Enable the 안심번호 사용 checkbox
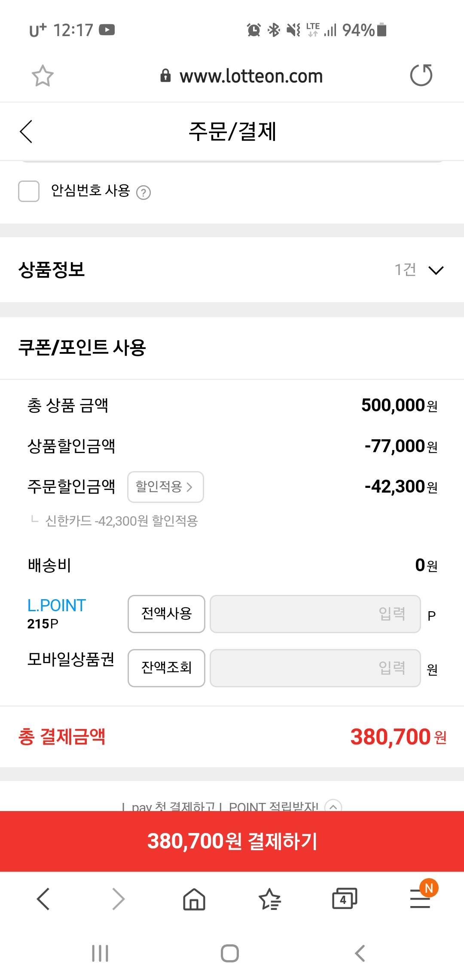The height and width of the screenshot is (980, 464). pos(29,191)
